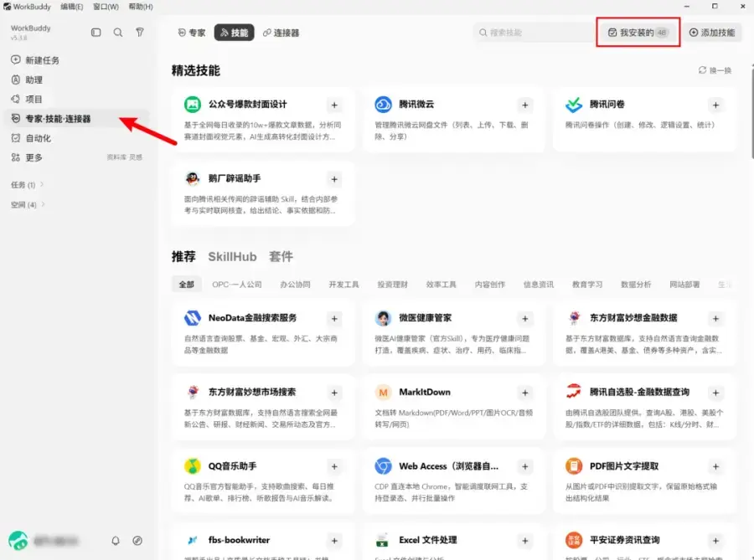The height and width of the screenshot is (560, 754).
Task: Filter by 内容创作 category
Action: point(490,285)
